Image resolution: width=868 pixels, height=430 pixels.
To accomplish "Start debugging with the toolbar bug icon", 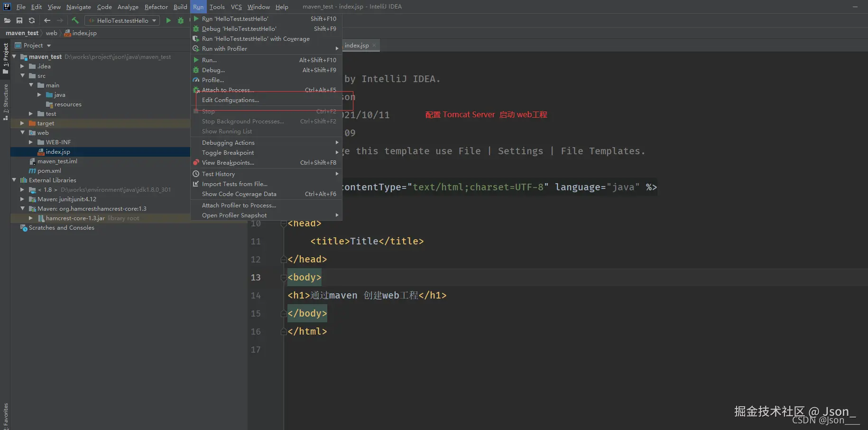I will [181, 20].
